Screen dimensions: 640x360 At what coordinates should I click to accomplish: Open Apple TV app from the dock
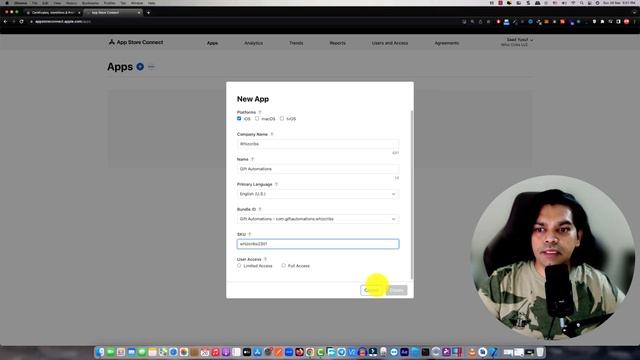point(247,352)
